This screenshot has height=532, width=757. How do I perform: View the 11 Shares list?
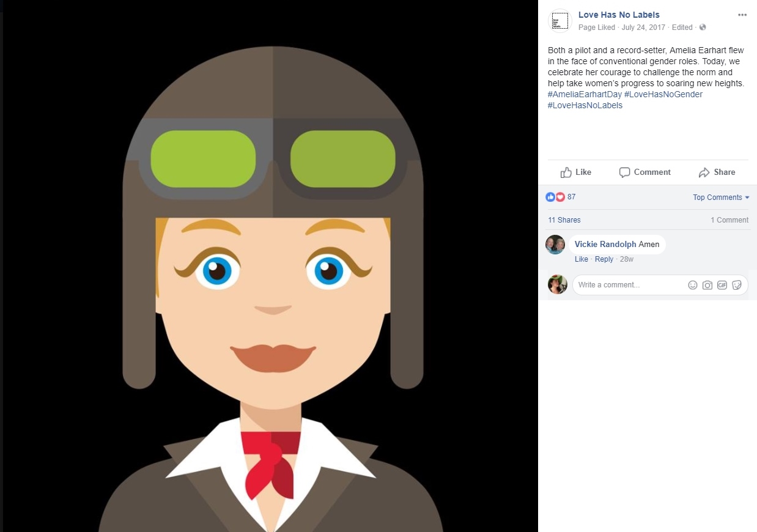coord(564,220)
